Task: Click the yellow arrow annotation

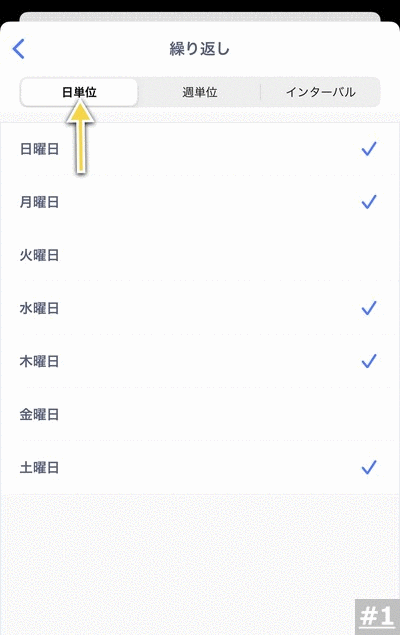Action: 81,138
